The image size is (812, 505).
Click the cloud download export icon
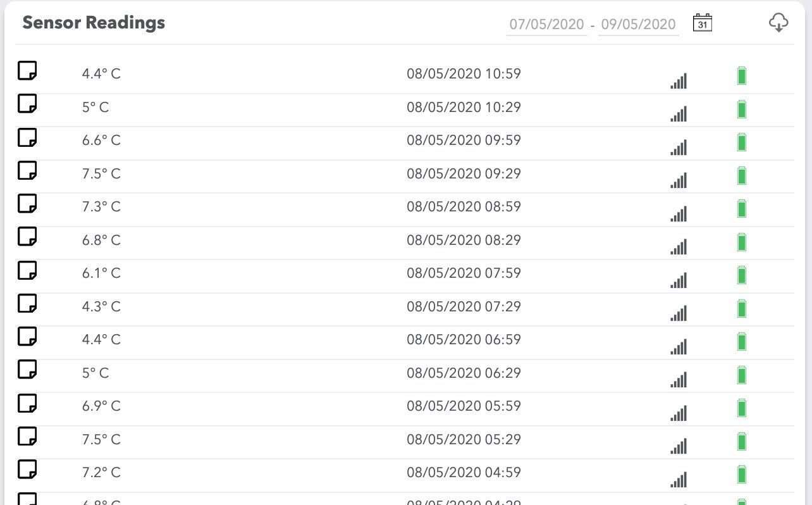(x=778, y=23)
